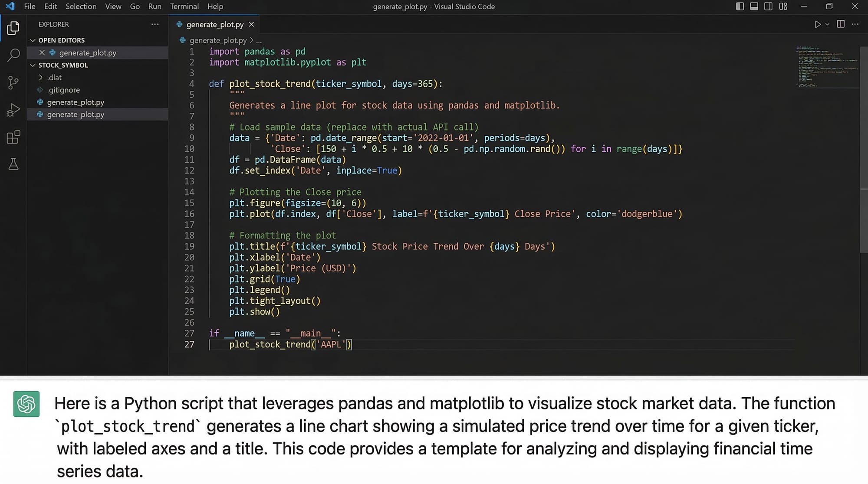Viewport: 868px width, 484px height.
Task: Open the Terminal menu
Action: [x=184, y=7]
